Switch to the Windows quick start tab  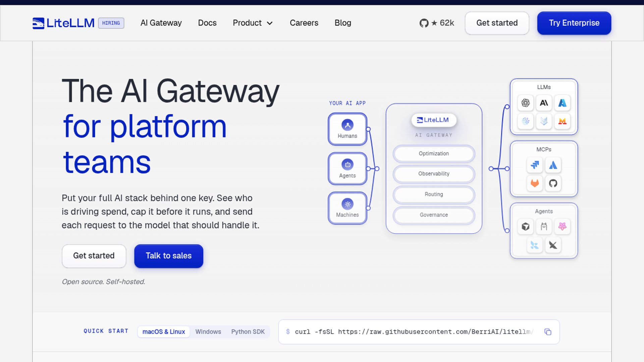click(x=208, y=332)
